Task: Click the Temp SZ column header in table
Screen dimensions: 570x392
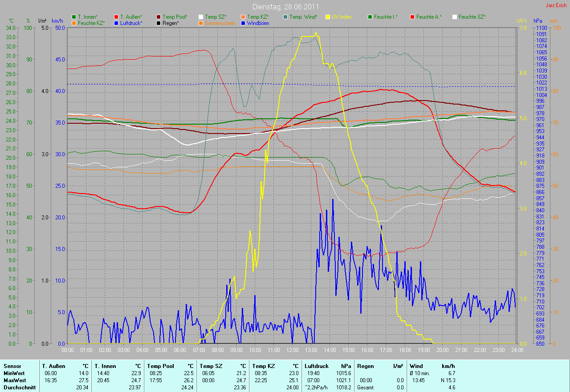Action: coord(211,366)
